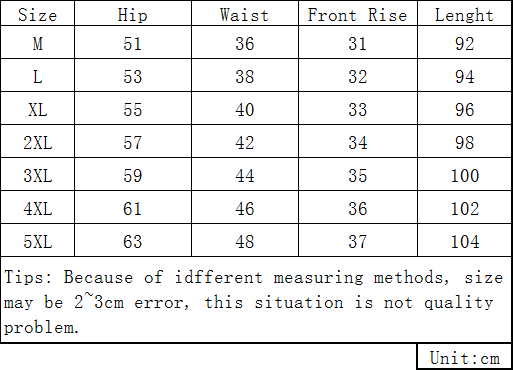Select the Tips note text

coord(253,302)
